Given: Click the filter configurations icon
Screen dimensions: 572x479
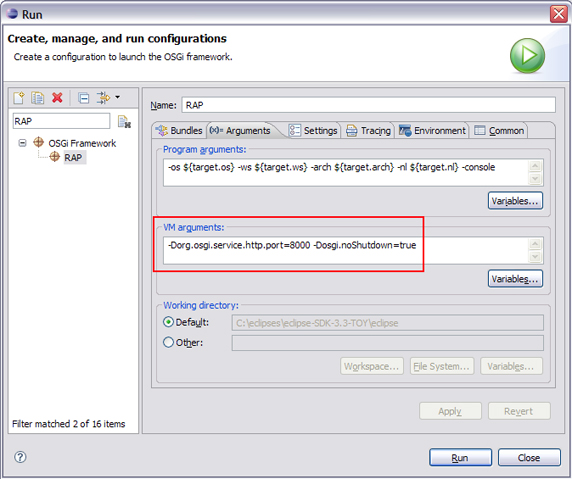Looking at the screenshot, I should (x=103, y=98).
